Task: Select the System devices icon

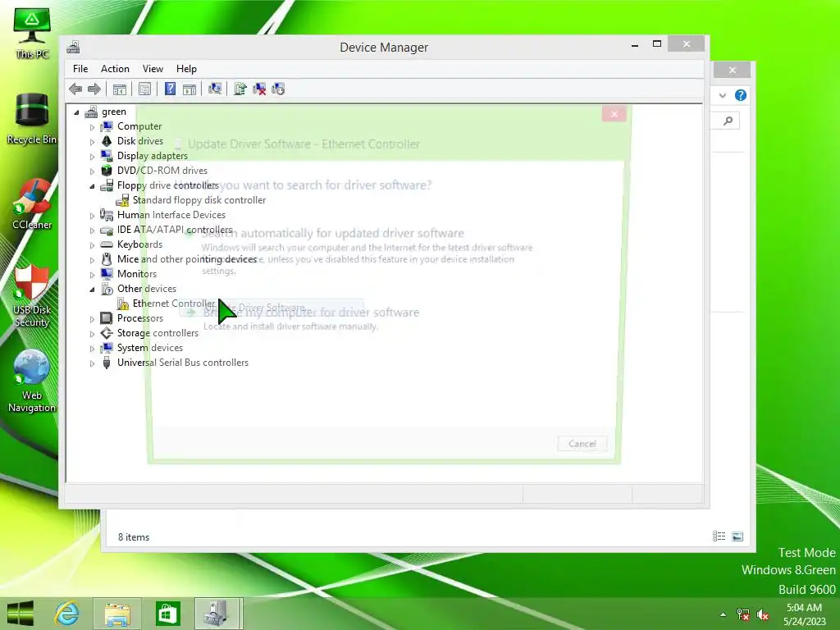Action: 107,348
